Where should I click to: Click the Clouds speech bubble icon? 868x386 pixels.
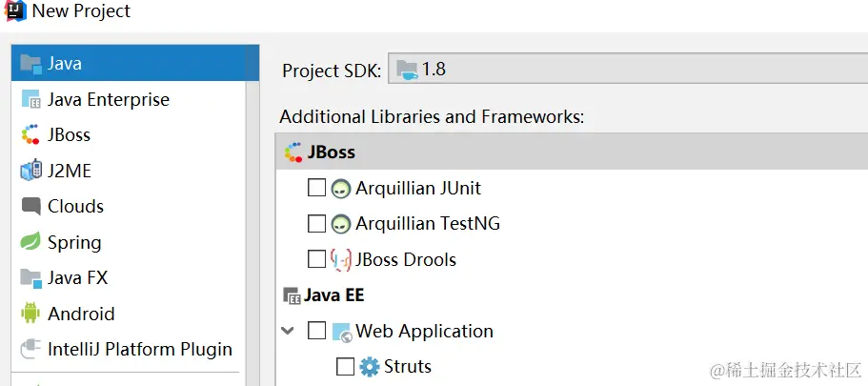(x=31, y=206)
